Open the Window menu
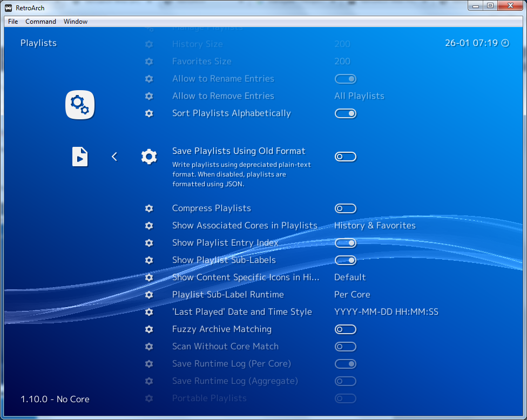The width and height of the screenshot is (527, 420). (76, 22)
